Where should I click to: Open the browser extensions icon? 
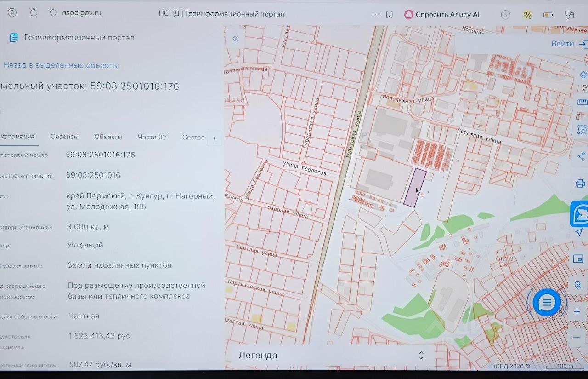click(x=570, y=15)
